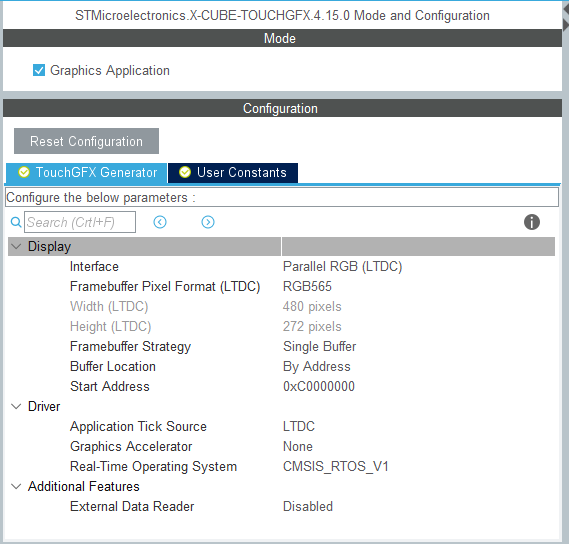Change Application Tick Source value LTDC

299,426
